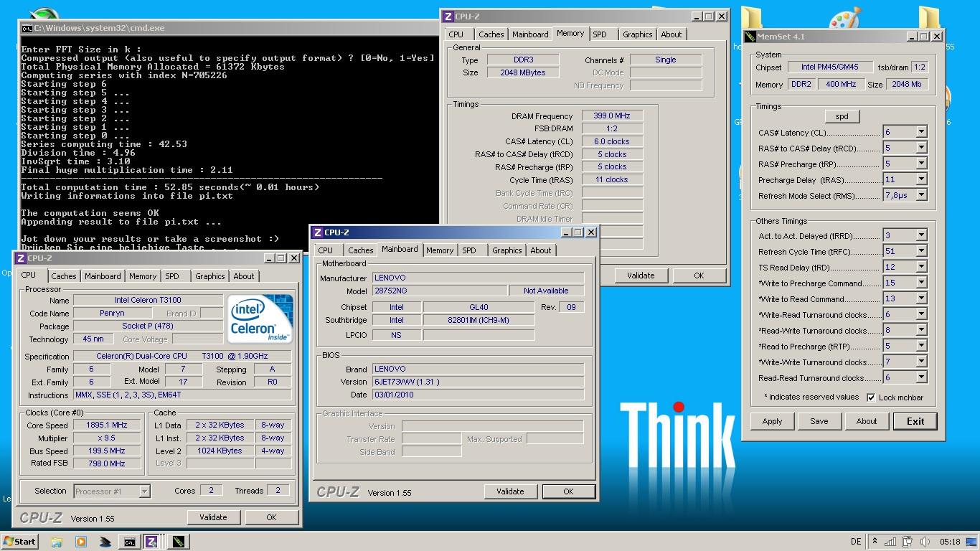Open the paint palette desktop icon
The height and width of the screenshot is (551, 980).
point(844,22)
